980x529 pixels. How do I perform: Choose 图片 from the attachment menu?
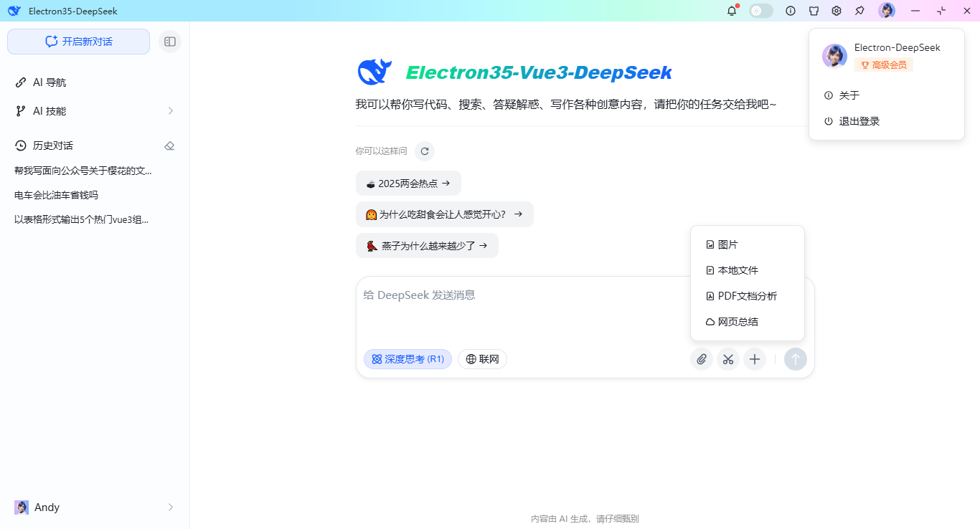748,244
